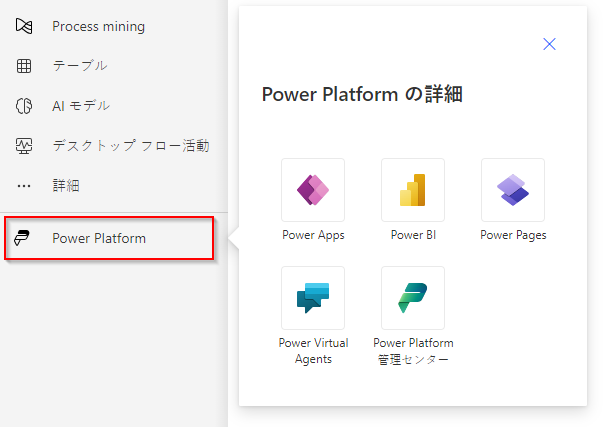Close the Power Platform の詳細 panel
Screen dimensions: 609x427
549,44
